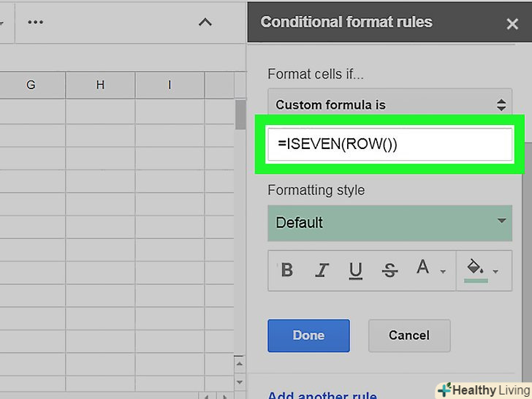
Task: Select column I header
Action: point(170,85)
